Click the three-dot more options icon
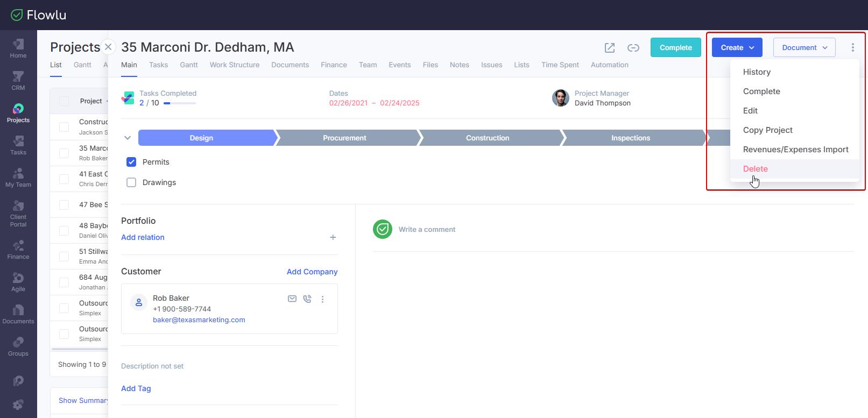 [x=852, y=48]
